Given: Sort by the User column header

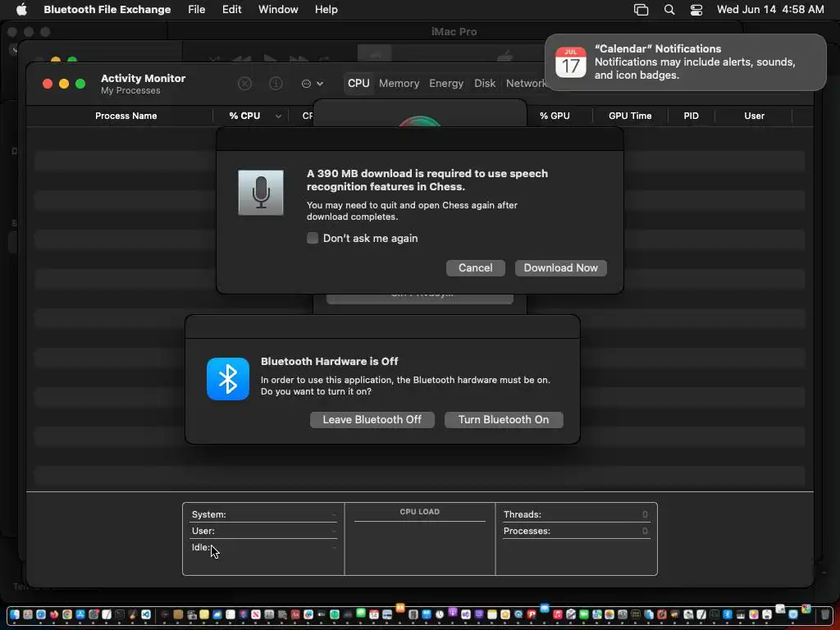Looking at the screenshot, I should pyautogui.click(x=754, y=116).
